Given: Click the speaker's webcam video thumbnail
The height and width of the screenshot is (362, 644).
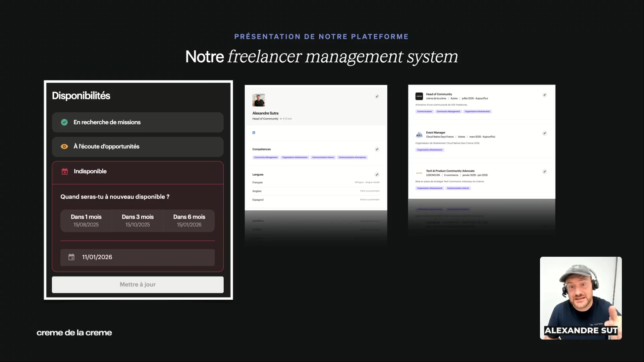Looking at the screenshot, I should 581,298.
